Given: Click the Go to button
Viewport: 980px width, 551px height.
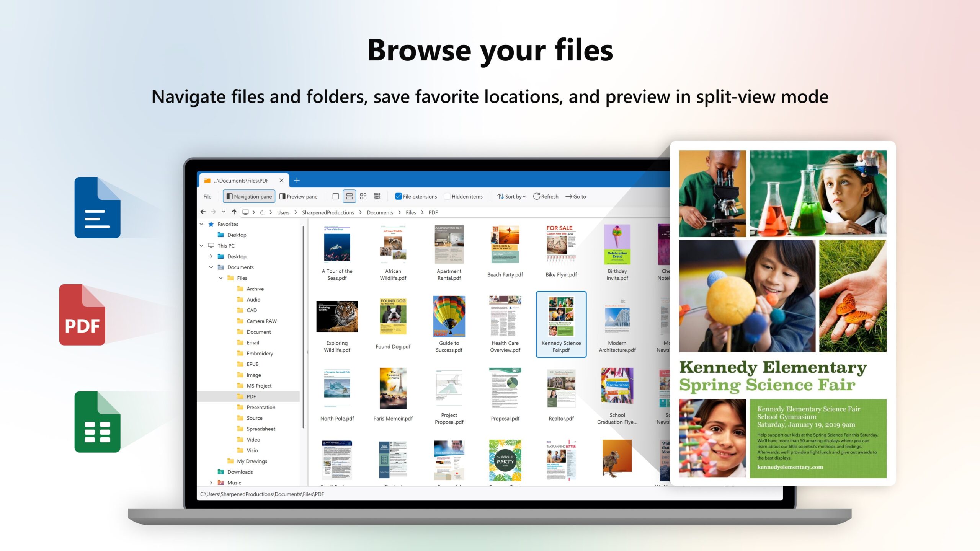Looking at the screenshot, I should [x=576, y=196].
